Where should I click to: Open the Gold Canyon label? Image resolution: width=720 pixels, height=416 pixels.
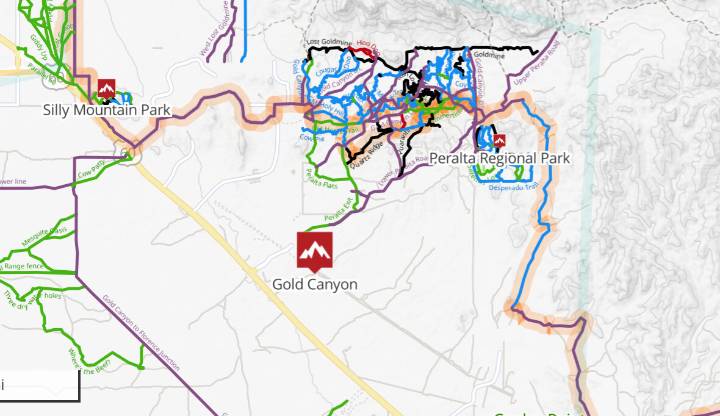pyautogui.click(x=315, y=284)
